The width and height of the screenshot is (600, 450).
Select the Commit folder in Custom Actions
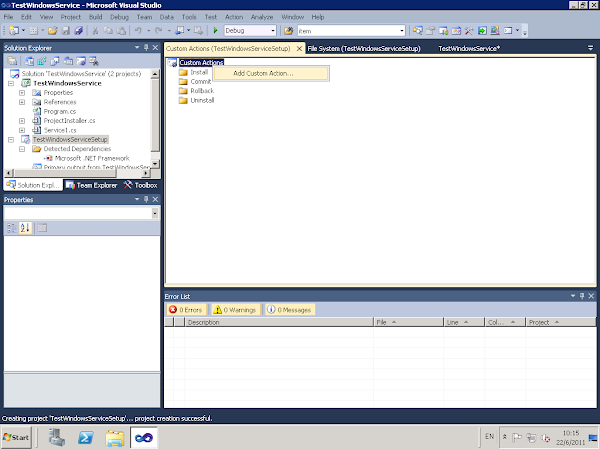195,82
